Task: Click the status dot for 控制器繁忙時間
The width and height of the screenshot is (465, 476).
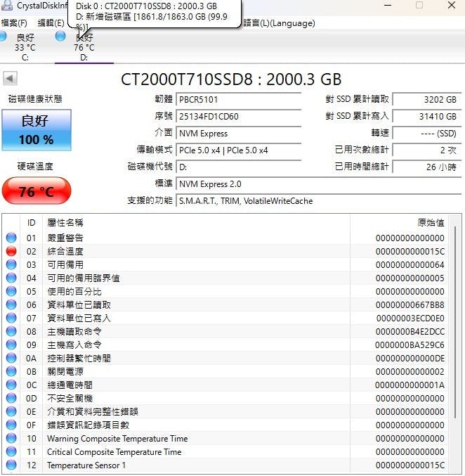Action: (x=11, y=358)
